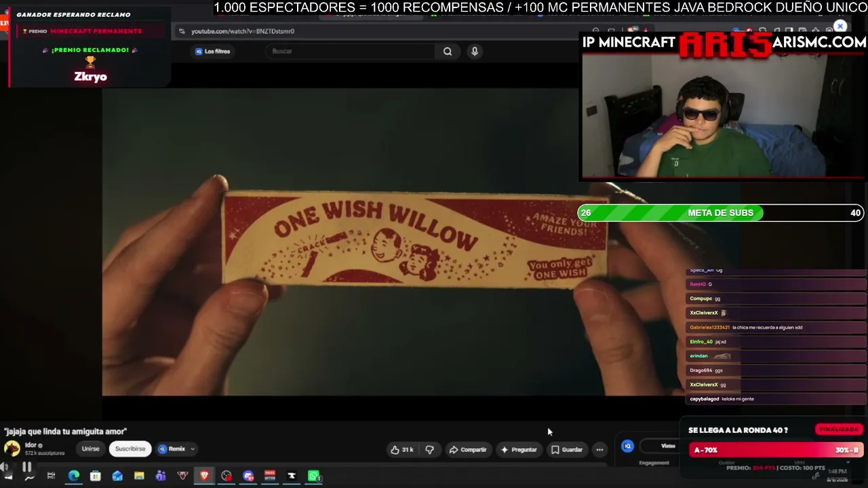The width and height of the screenshot is (868, 488).
Task: Click the streamer webcam feed
Action: [723, 117]
